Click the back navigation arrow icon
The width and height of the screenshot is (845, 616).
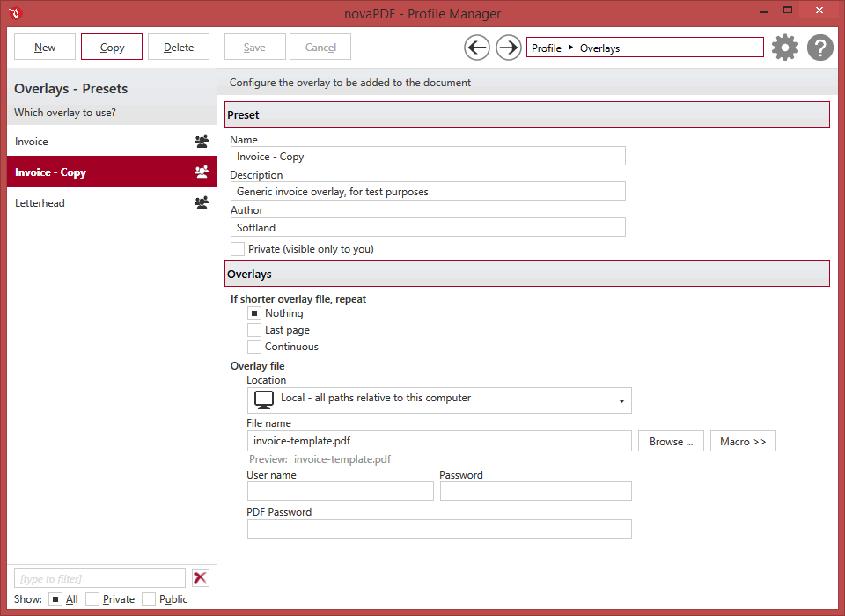click(x=477, y=48)
